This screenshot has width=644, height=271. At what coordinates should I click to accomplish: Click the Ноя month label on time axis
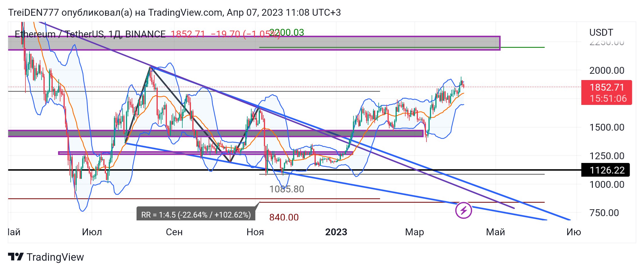pos(255,232)
